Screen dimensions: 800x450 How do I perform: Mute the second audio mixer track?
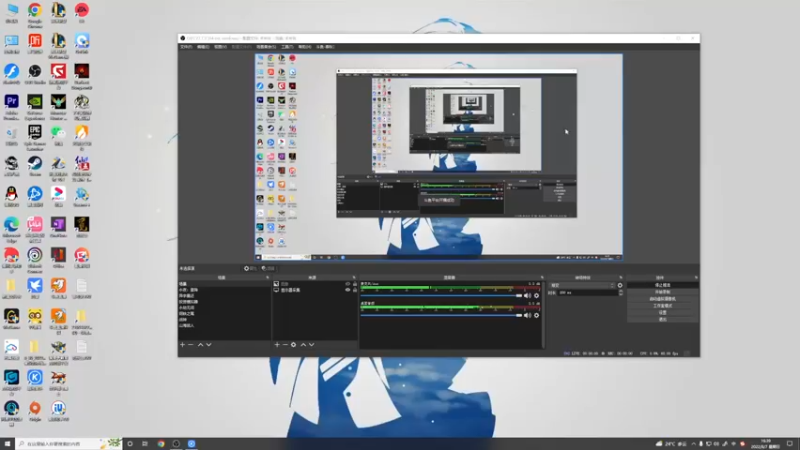pos(528,315)
